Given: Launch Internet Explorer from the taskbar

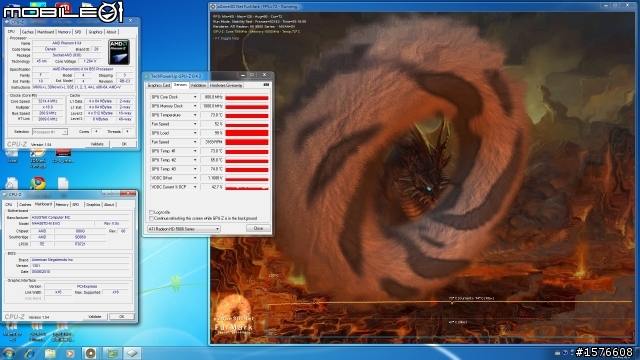Looking at the screenshot, I should click(x=29, y=353).
